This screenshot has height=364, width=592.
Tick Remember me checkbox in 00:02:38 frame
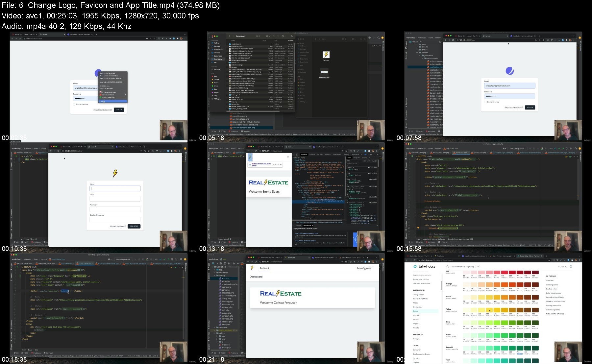(74, 104)
